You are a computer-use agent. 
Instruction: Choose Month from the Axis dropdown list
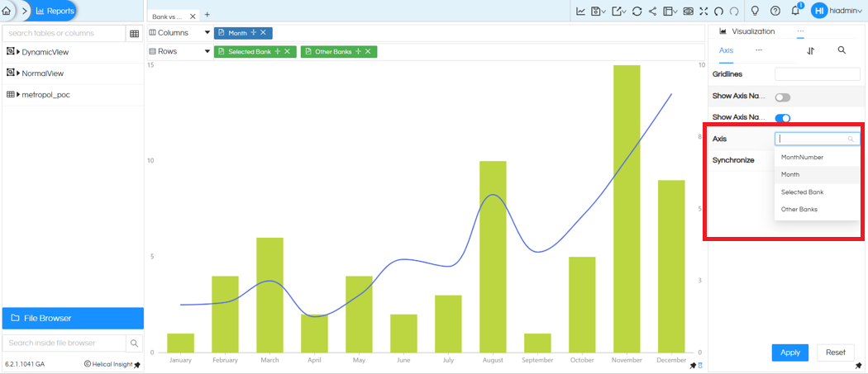pyautogui.click(x=817, y=174)
